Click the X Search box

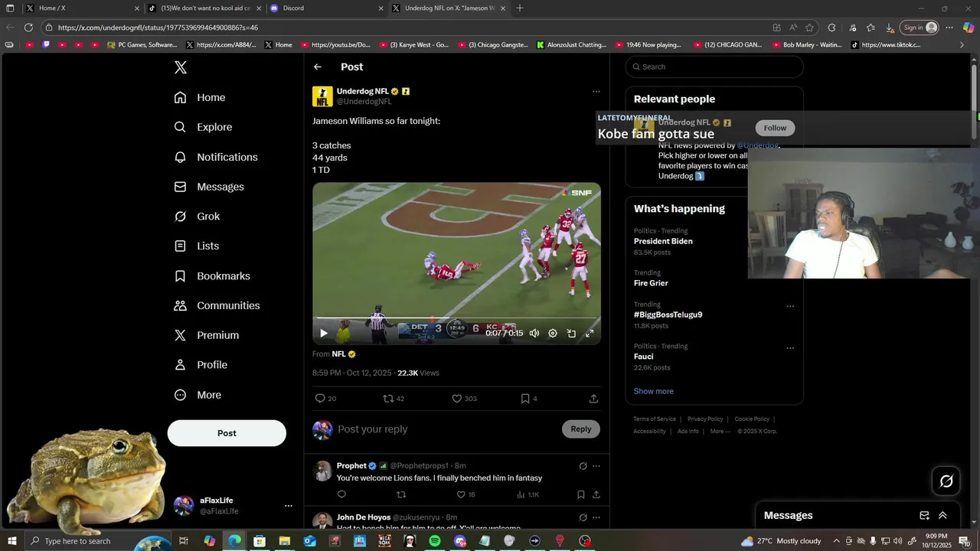[714, 67]
